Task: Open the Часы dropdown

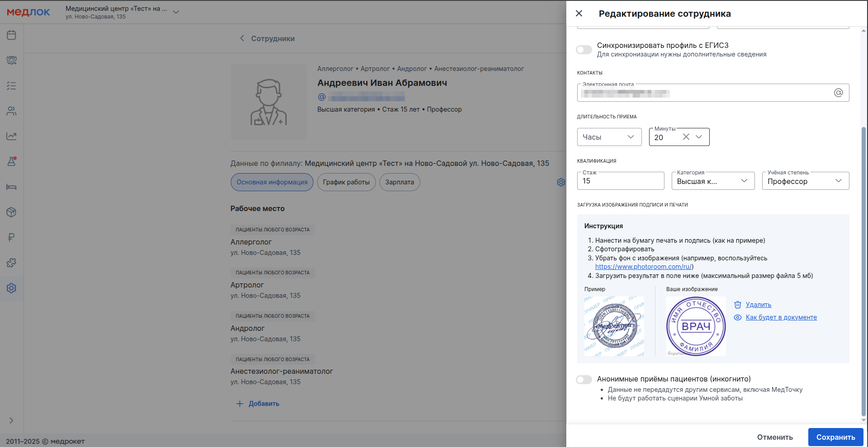Action: pos(609,137)
